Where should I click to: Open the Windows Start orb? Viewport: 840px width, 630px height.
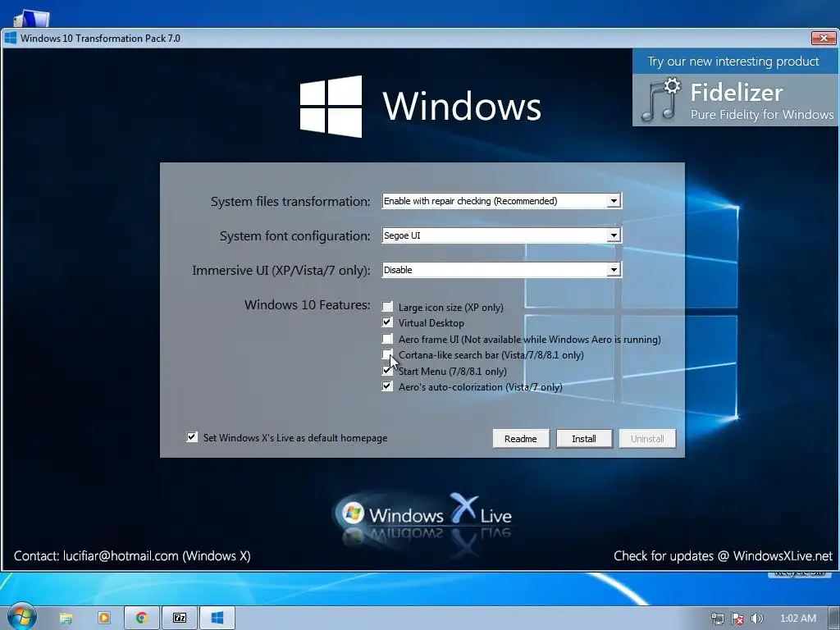pos(21,617)
